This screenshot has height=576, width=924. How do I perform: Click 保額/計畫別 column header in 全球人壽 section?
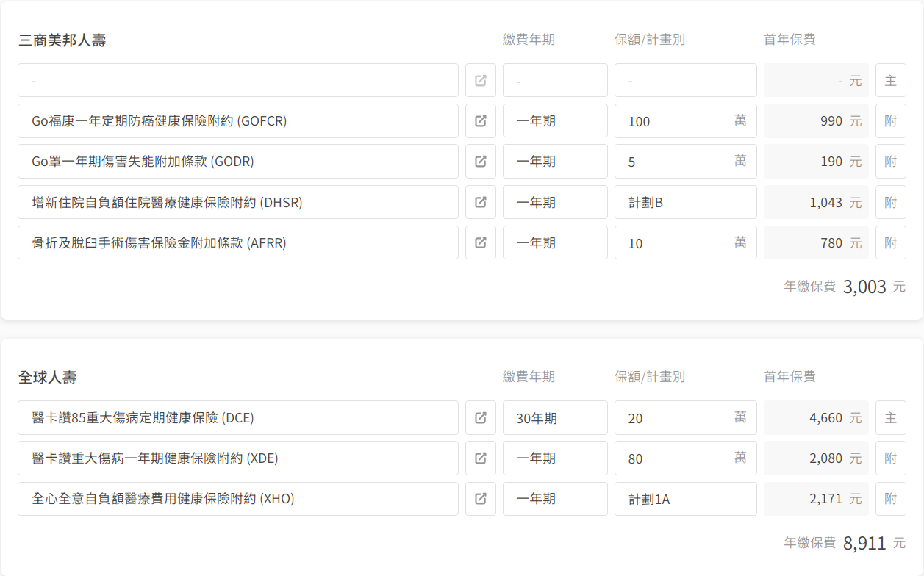650,377
